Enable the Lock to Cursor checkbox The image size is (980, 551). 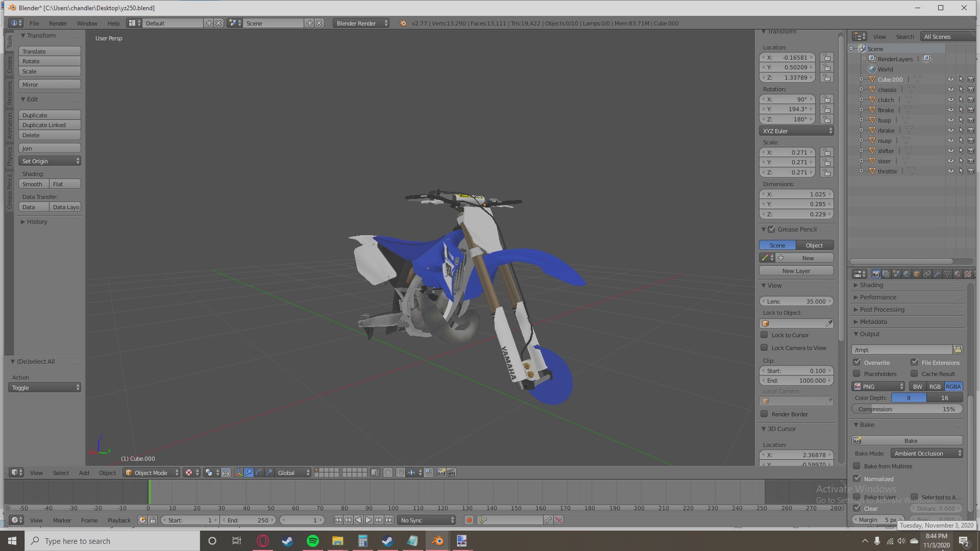(764, 335)
